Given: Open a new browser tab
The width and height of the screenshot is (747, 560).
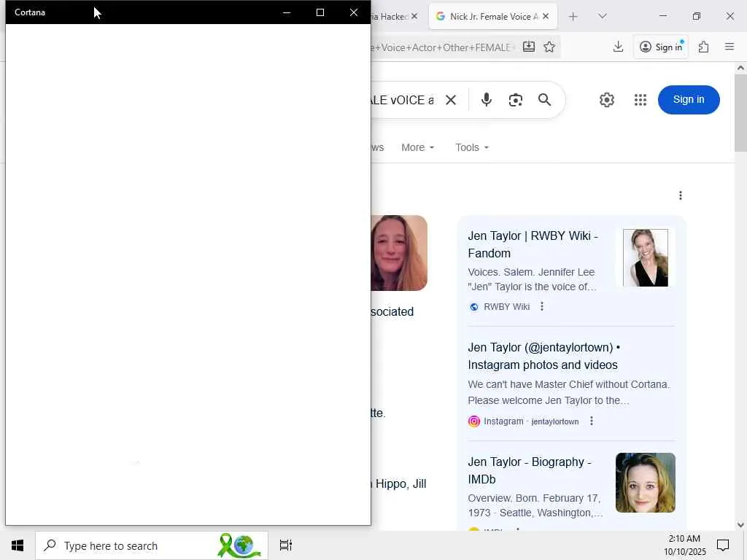Looking at the screenshot, I should (x=573, y=16).
